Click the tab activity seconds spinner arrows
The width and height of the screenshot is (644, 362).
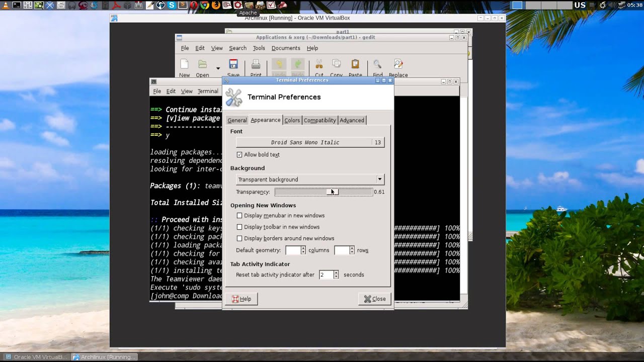(336, 275)
